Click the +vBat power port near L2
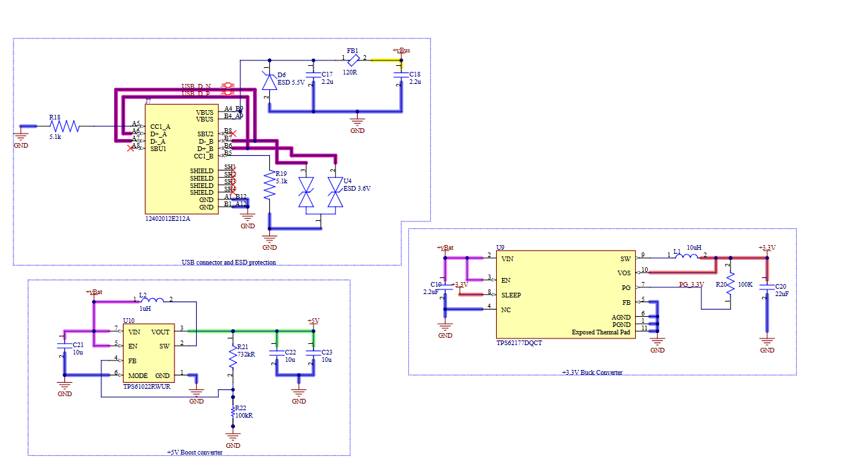The width and height of the screenshot is (868, 468). pyautogui.click(x=93, y=293)
